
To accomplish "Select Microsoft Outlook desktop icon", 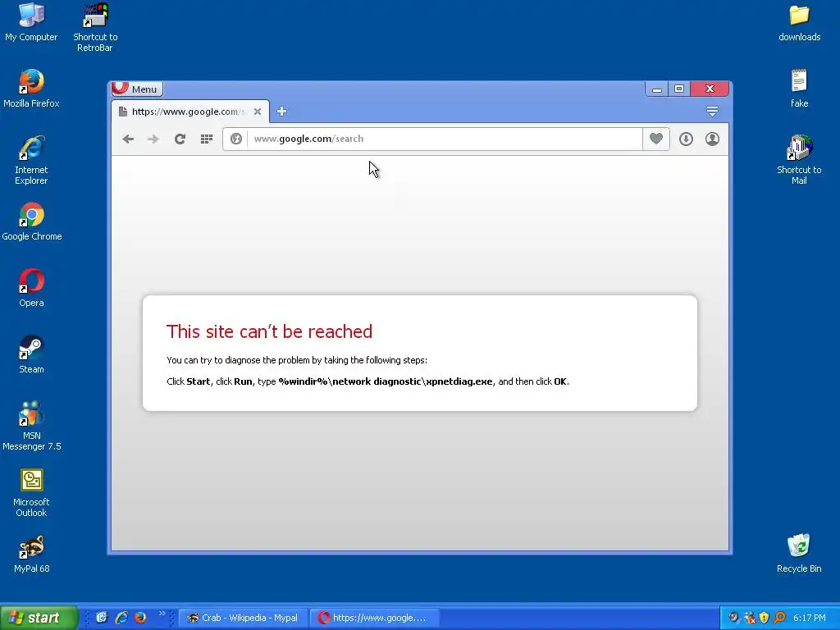I will click(x=32, y=493).
